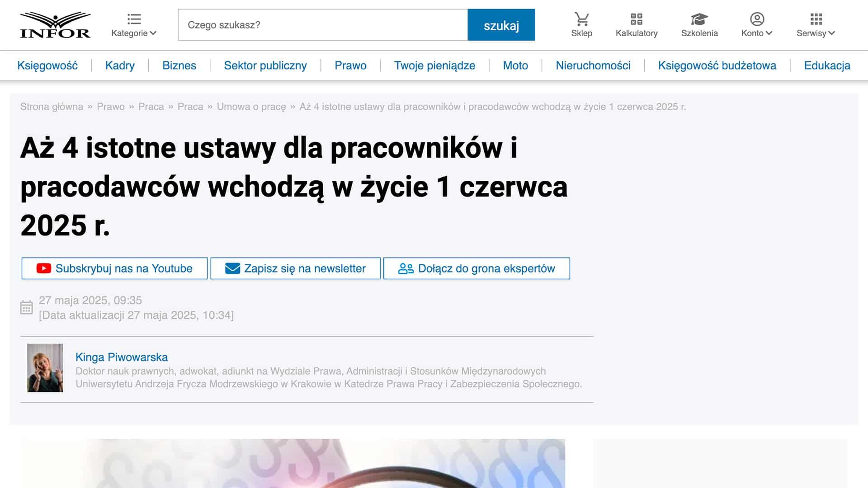Click the author bio text Doktor nauk prawnych
This screenshot has width=868, height=488.
click(x=329, y=377)
